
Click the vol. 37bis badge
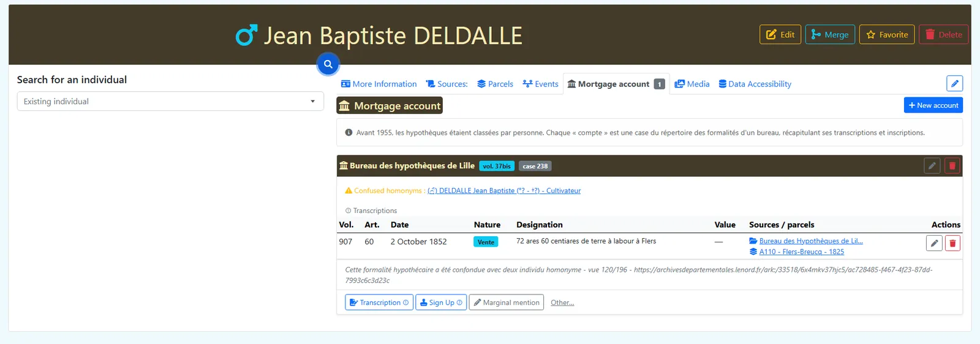497,166
